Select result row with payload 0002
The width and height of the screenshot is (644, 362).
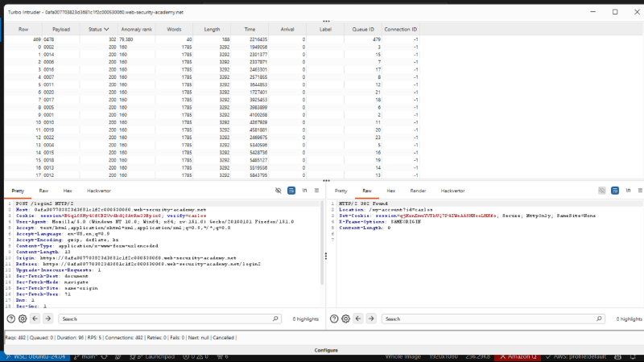click(212, 47)
